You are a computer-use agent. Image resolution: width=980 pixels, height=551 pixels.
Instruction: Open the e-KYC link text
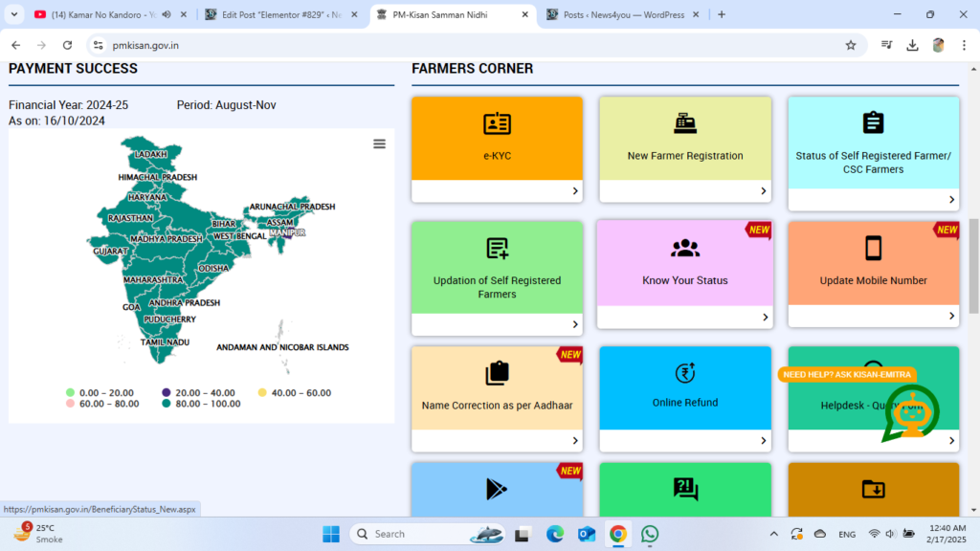point(497,156)
